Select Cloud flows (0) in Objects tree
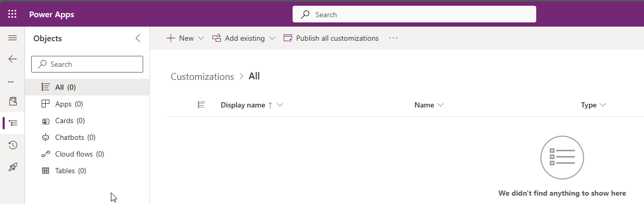The width and height of the screenshot is (644, 204). [87, 154]
